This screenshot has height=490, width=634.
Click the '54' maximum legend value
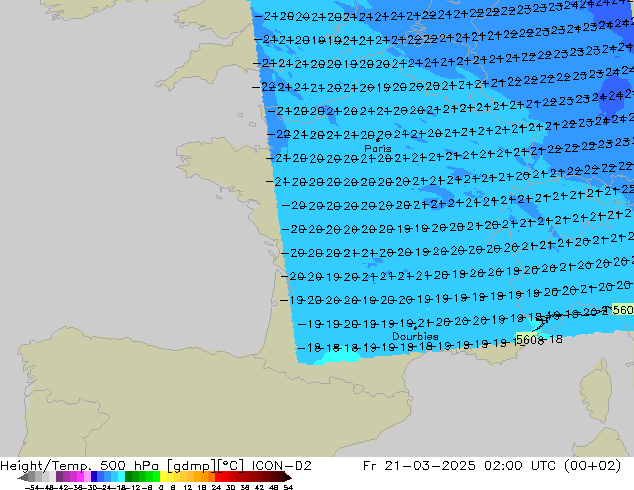click(288, 487)
